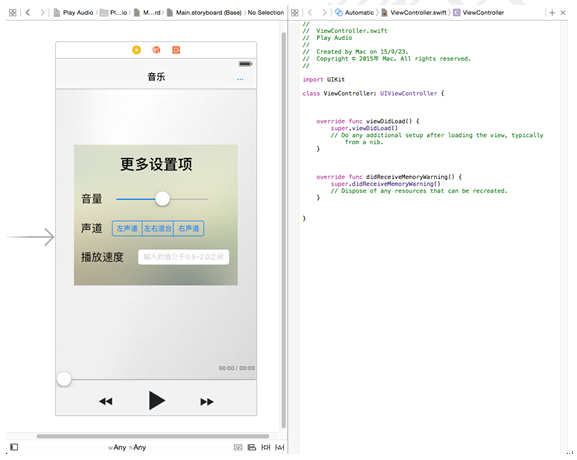
Task: Select the 音量 label
Action: (x=92, y=199)
